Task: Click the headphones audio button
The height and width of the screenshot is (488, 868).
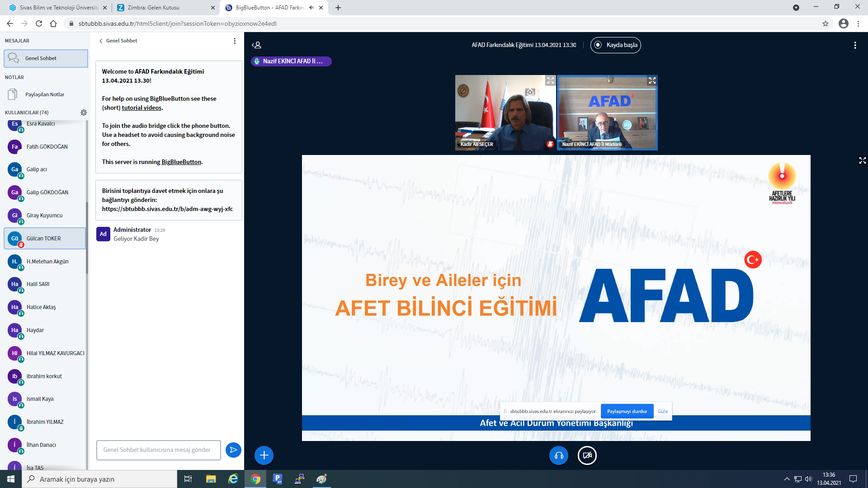Action: (559, 455)
